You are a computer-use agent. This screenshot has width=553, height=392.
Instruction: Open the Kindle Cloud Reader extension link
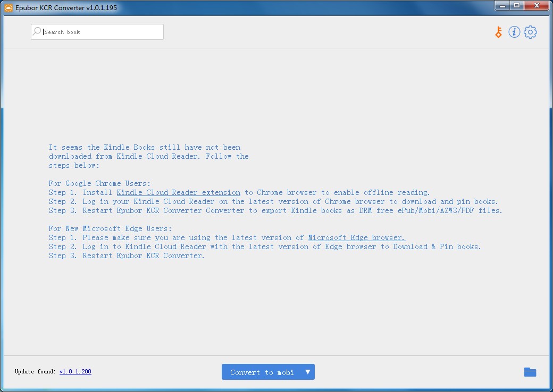[x=178, y=192]
